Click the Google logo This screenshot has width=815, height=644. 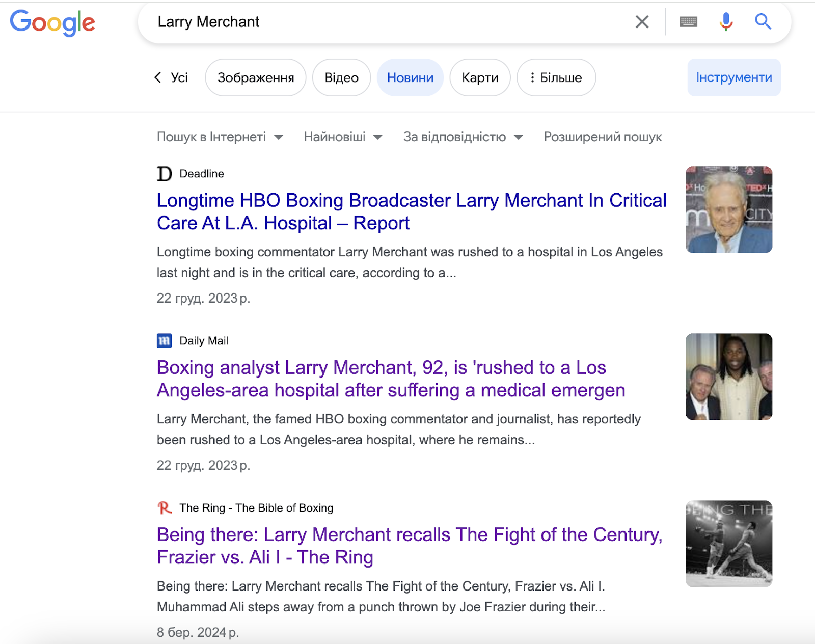(52, 23)
